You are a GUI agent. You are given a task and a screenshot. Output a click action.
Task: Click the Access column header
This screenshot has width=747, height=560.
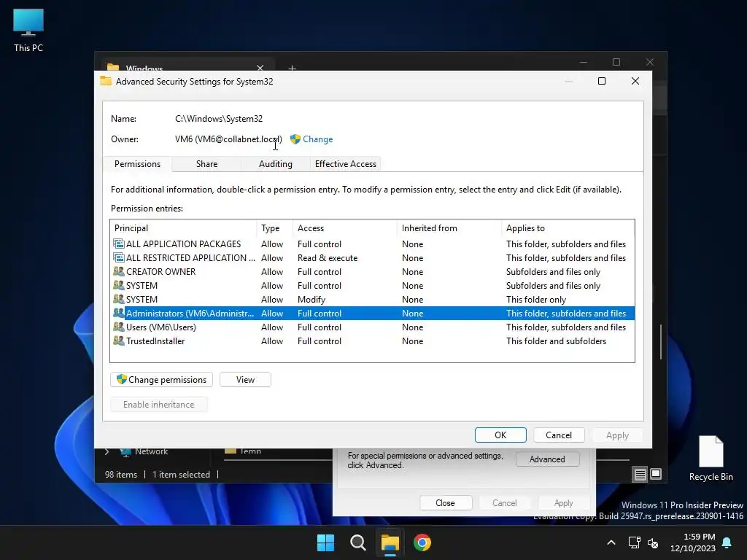click(345, 228)
